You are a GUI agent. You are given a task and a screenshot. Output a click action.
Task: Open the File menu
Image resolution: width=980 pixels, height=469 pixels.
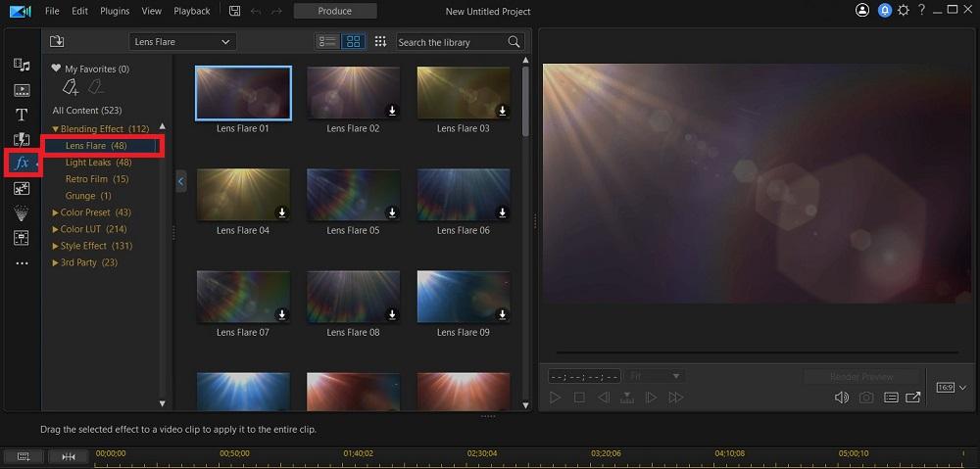click(x=53, y=11)
